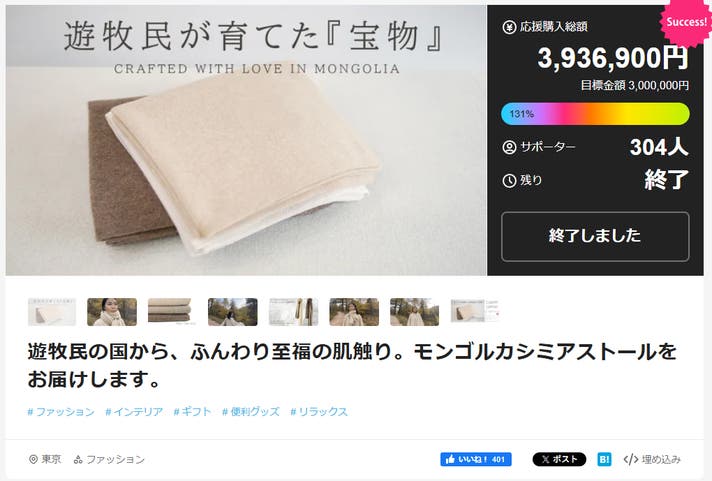
Task: Click the 131% rainbow progress bar
Action: pyautogui.click(x=595, y=114)
